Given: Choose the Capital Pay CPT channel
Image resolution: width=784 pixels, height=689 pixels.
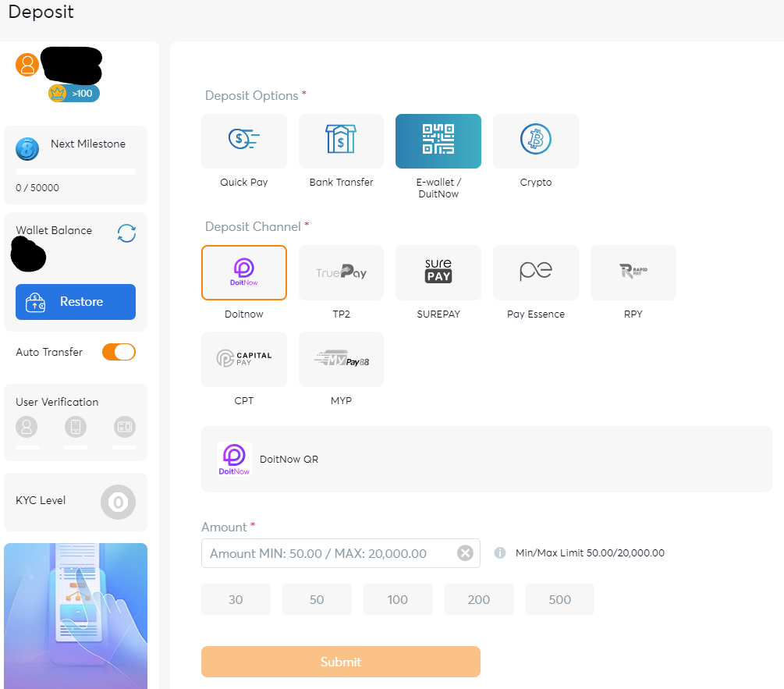Looking at the screenshot, I should pyautogui.click(x=243, y=359).
